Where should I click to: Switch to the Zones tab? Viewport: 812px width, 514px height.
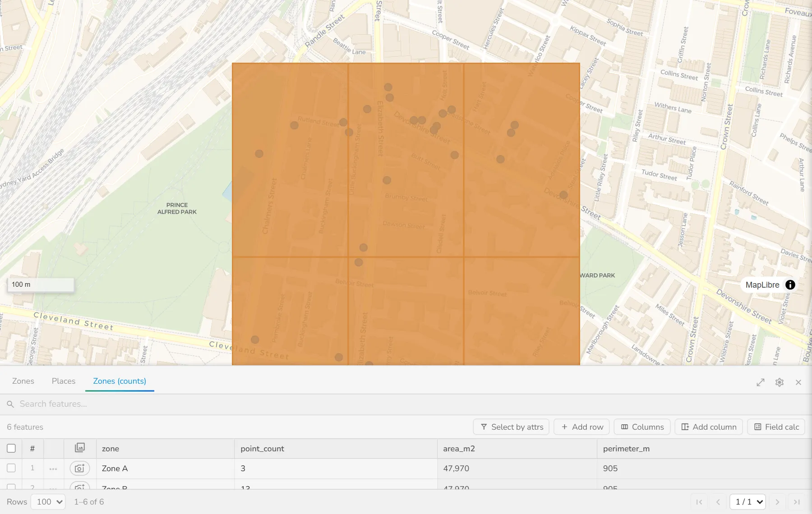(x=23, y=381)
